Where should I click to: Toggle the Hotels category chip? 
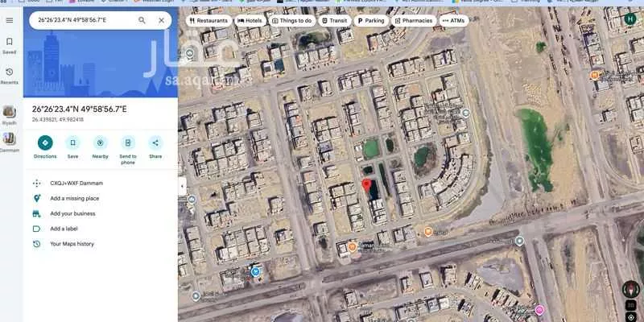[x=250, y=20]
